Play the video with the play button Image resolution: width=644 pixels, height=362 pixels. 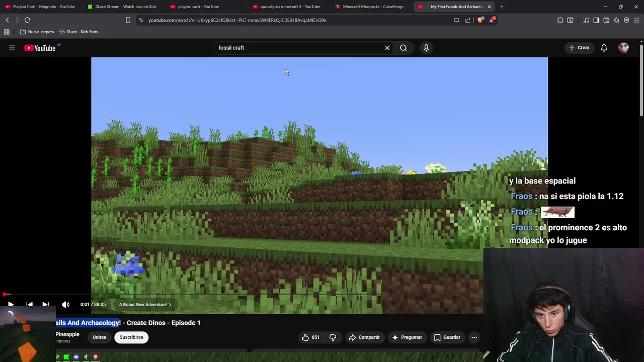tap(11, 304)
